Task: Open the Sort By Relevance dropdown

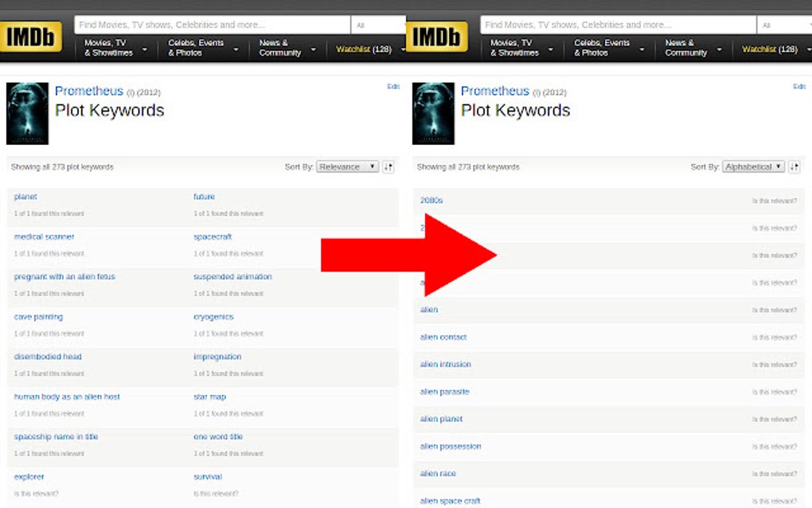Action: pos(348,166)
